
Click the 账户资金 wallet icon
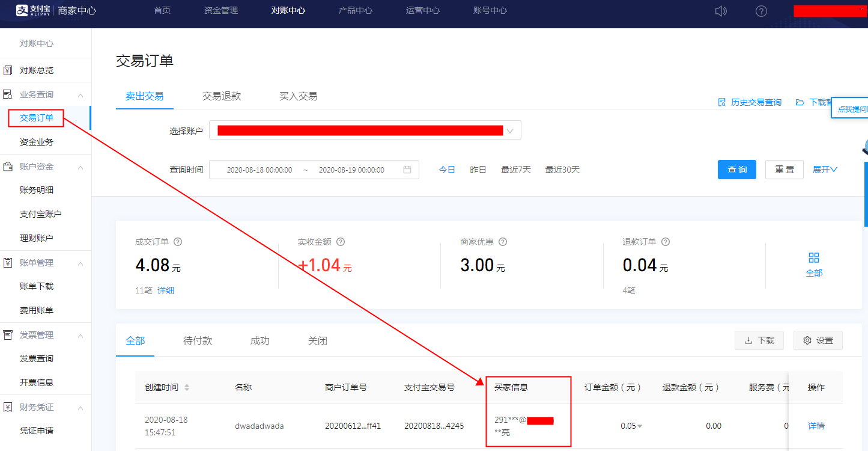[x=8, y=167]
